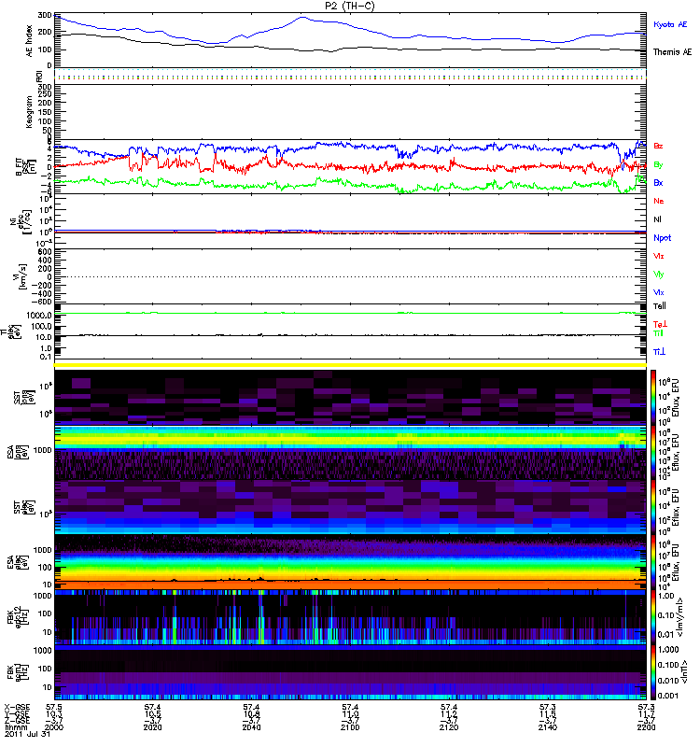Screen dimensions: 700x747
Task: Click the Keogram axis label
Action: coord(30,112)
